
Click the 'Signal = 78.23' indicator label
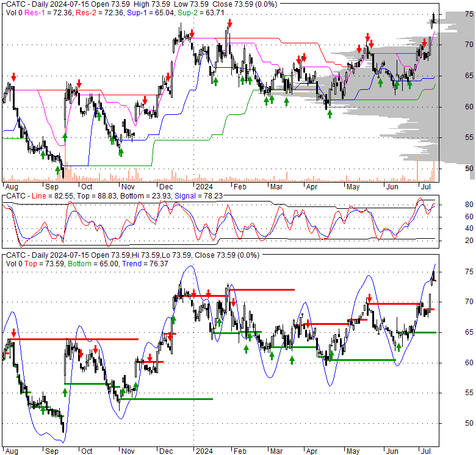(x=198, y=196)
